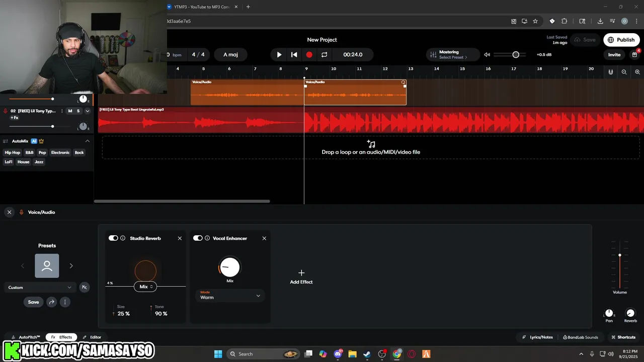Click the bypass Fx icon beside Custom
This screenshot has height=362, width=644.
(85, 288)
